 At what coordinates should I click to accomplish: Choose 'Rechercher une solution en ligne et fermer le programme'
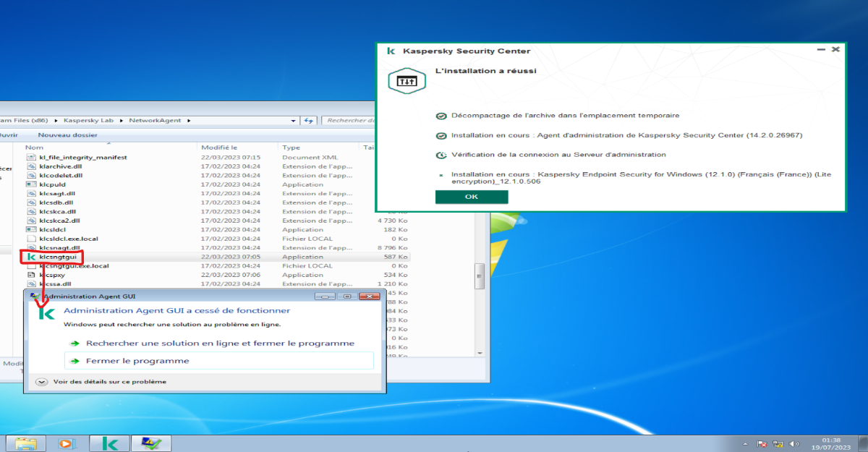(x=220, y=344)
